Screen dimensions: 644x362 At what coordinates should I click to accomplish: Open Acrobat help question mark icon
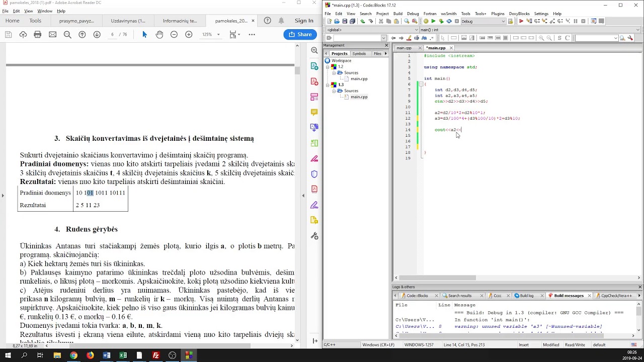click(x=267, y=21)
